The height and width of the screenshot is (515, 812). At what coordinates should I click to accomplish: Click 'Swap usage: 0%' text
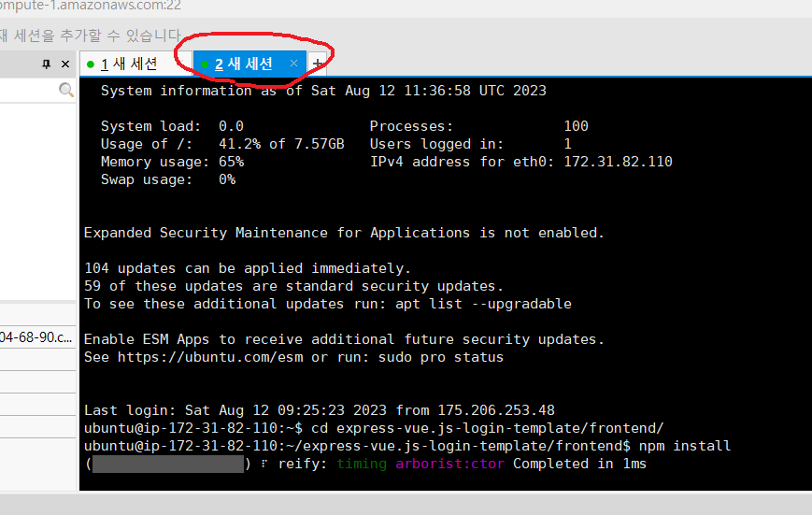click(168, 179)
